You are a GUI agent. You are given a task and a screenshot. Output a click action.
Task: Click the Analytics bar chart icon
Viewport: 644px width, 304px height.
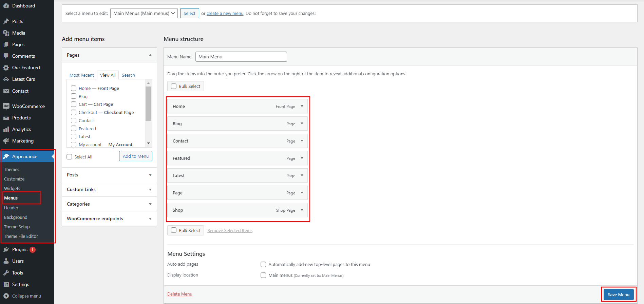[x=6, y=129]
